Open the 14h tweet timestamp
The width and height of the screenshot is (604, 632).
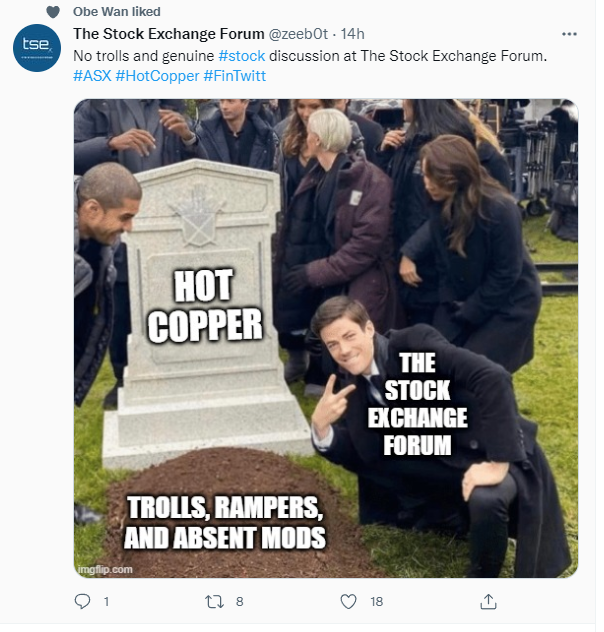pyautogui.click(x=352, y=34)
